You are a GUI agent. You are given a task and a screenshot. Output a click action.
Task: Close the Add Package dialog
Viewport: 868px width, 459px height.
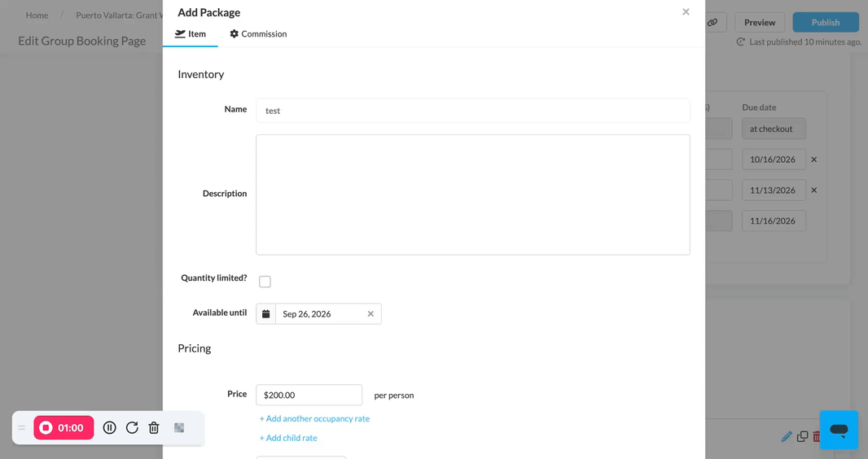click(x=686, y=11)
